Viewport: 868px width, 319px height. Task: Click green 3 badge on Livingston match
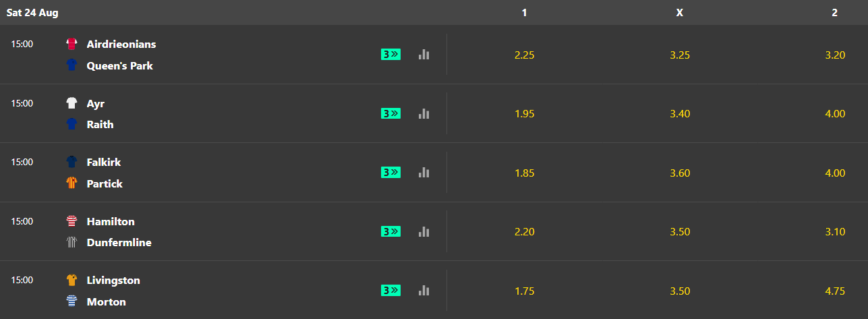pos(390,291)
